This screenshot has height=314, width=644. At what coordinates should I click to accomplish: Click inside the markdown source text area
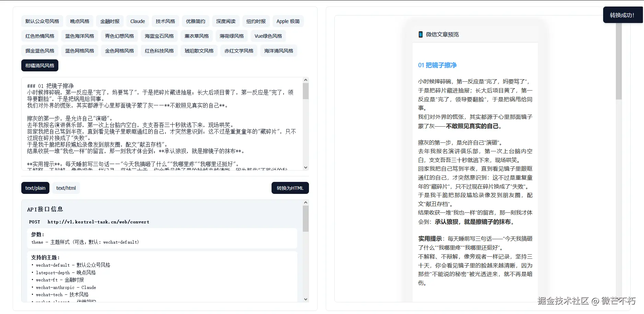tap(162, 124)
